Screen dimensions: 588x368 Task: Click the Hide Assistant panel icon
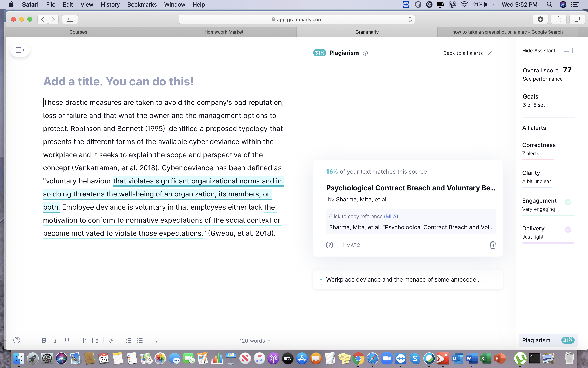point(568,50)
